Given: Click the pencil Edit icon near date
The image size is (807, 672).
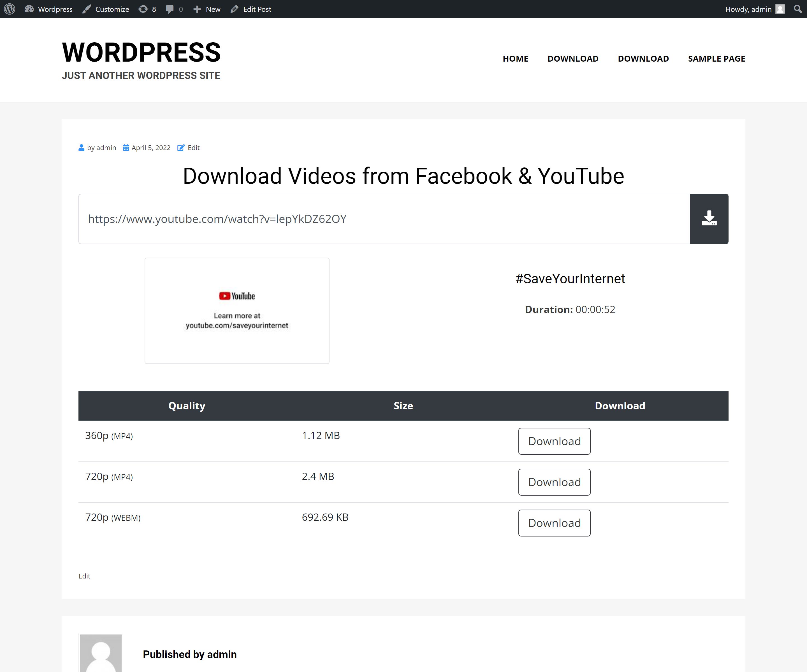Looking at the screenshot, I should (x=181, y=148).
